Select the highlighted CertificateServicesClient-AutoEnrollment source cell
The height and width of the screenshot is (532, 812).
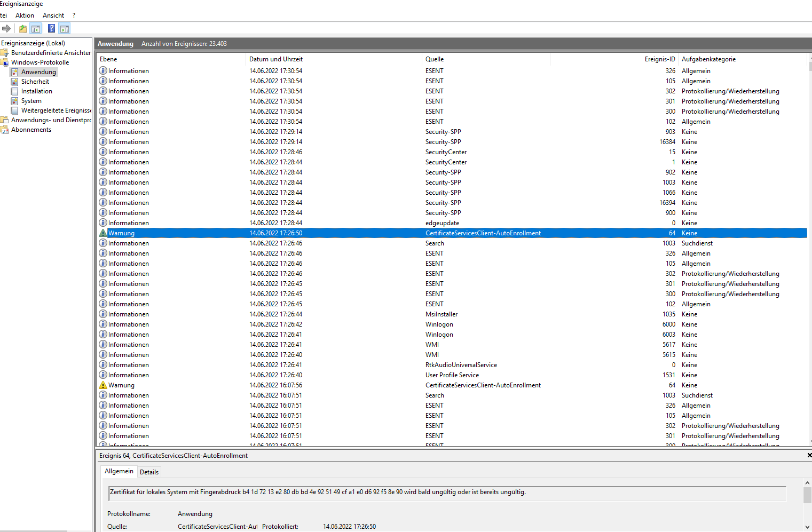point(483,233)
